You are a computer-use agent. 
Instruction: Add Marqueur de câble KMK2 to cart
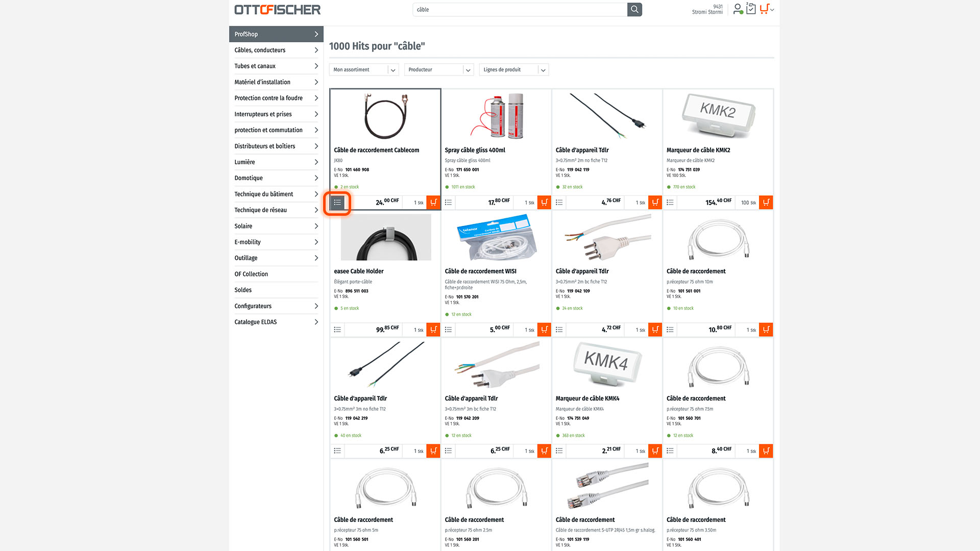click(766, 203)
